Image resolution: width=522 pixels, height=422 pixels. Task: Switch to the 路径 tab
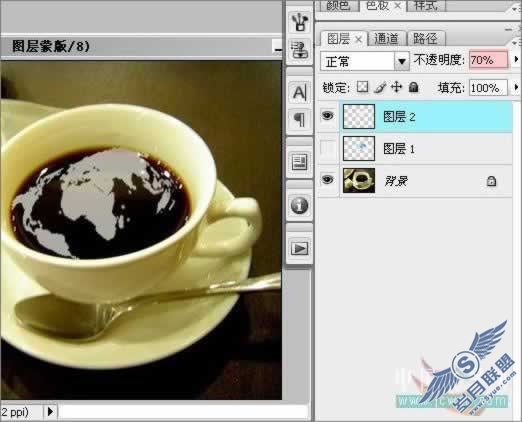(x=425, y=39)
